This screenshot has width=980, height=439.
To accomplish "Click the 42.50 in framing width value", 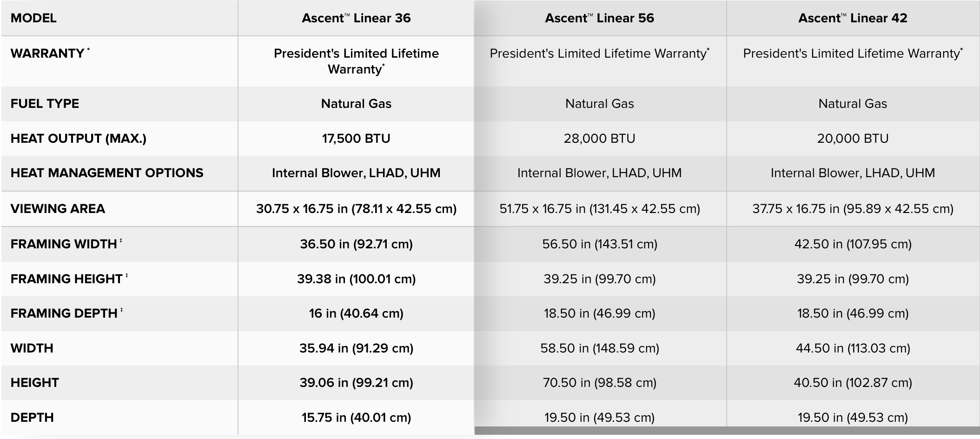I will (853, 244).
